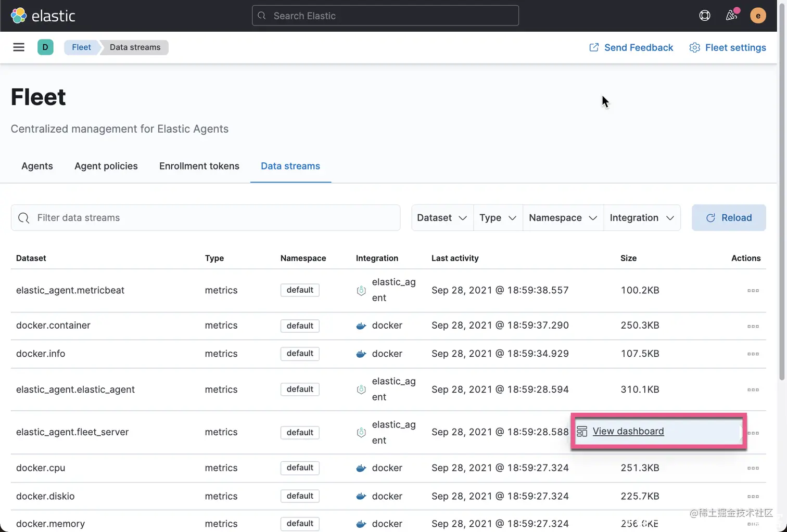Expand the Dataset filter dropdown
The image size is (787, 532).
tap(442, 218)
